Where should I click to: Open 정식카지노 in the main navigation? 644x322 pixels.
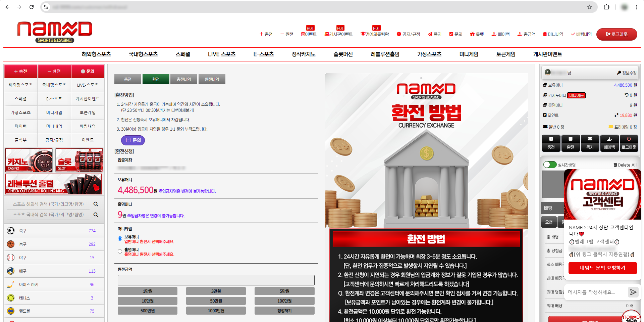[304, 54]
